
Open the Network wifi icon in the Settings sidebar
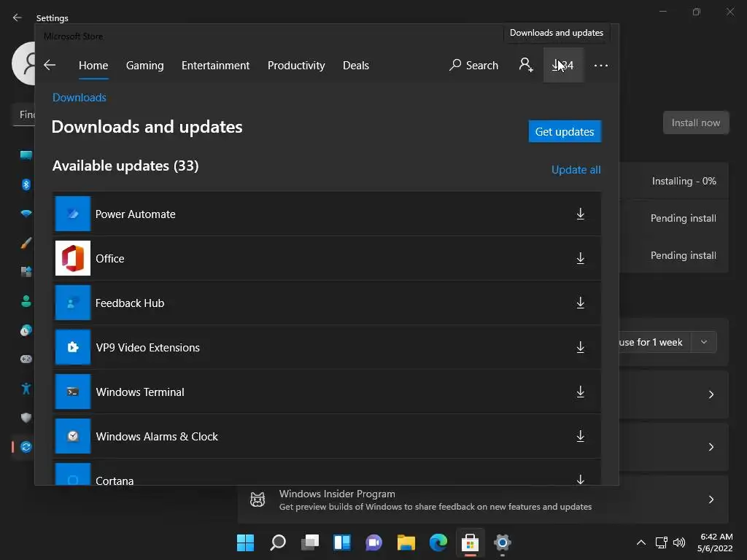tap(26, 214)
